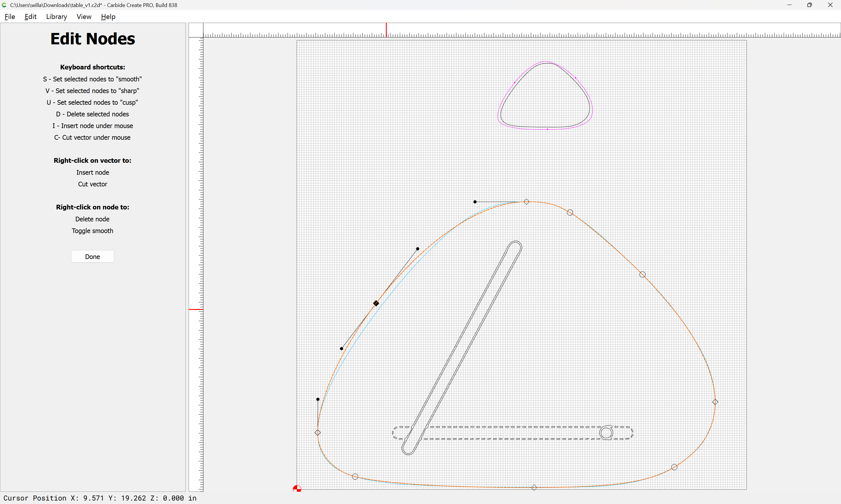Click control handle above left diamond node

pos(318,399)
